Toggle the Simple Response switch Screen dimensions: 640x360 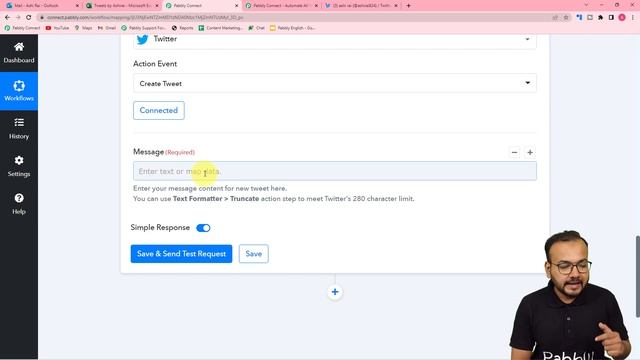coord(203,228)
